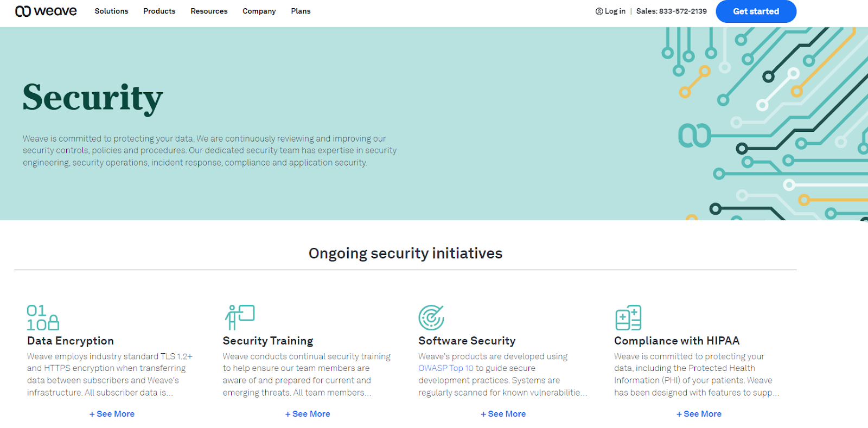Click the Get started button
Image resolution: width=868 pixels, height=428 pixels.
coord(756,11)
